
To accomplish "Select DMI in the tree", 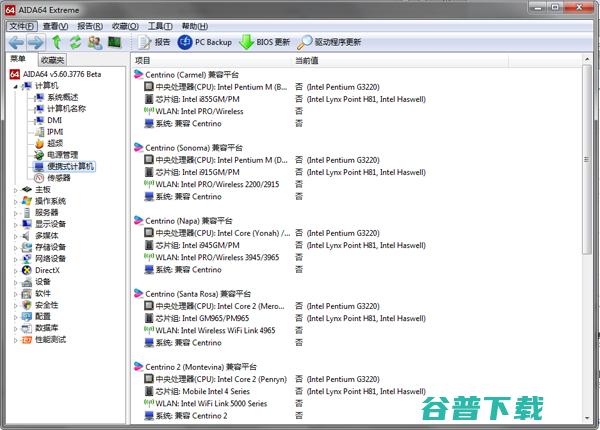I will 54,120.
